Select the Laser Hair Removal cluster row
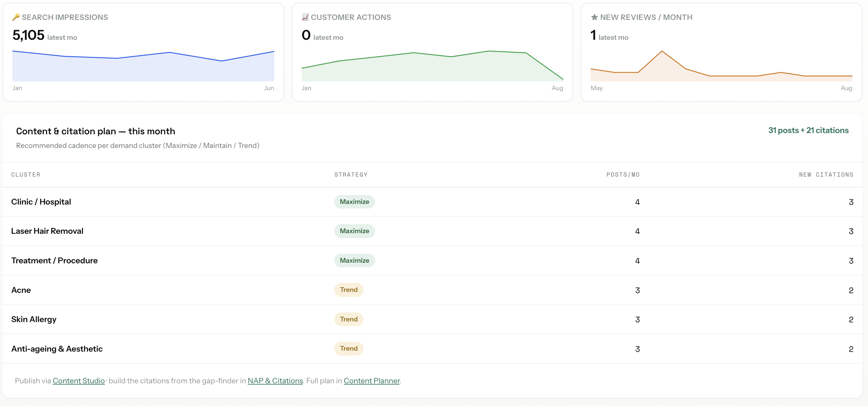 click(432, 231)
